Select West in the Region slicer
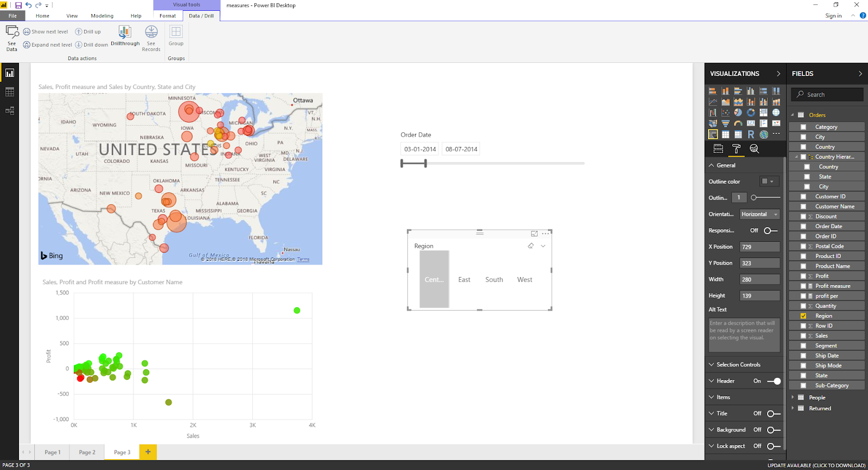This screenshot has height=470, width=868. 525,280
